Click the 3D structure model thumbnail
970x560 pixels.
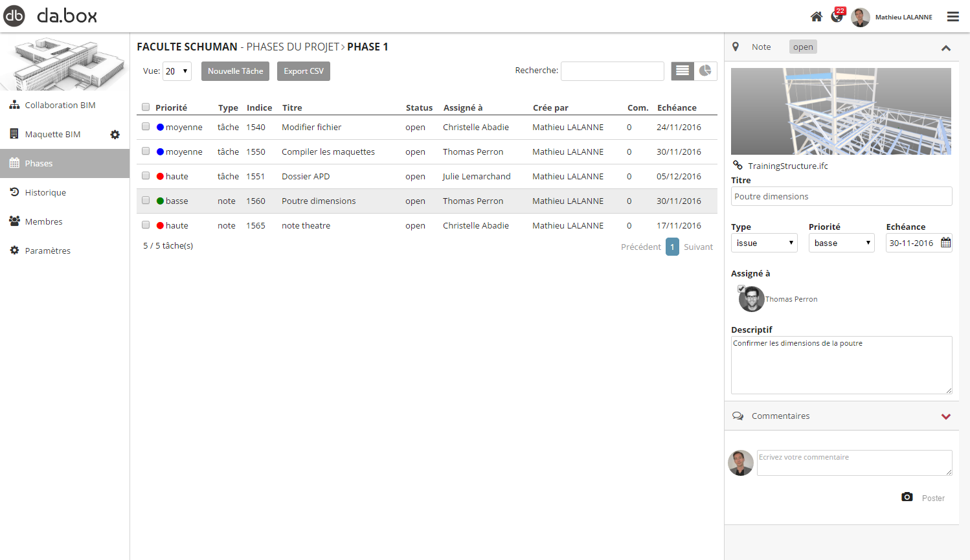[x=841, y=111]
